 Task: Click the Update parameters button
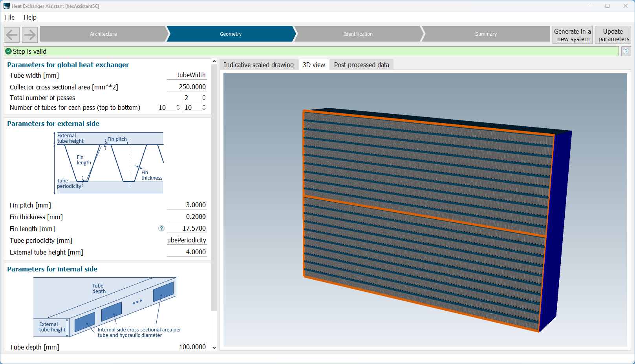tap(613, 35)
